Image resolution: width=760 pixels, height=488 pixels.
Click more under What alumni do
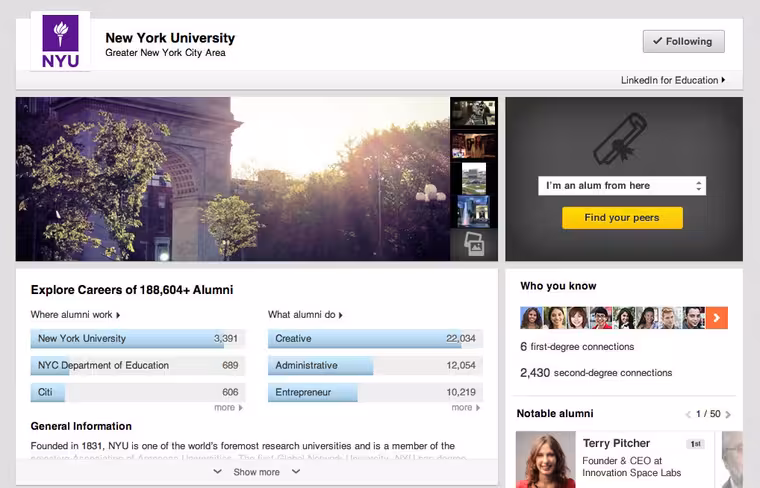[466, 408]
